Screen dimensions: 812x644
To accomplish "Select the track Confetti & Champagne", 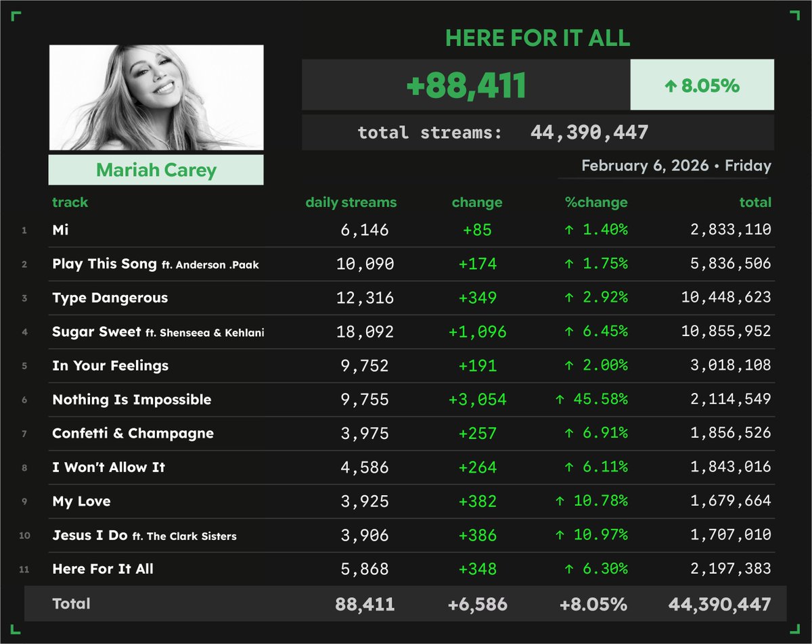I will pyautogui.click(x=133, y=434).
